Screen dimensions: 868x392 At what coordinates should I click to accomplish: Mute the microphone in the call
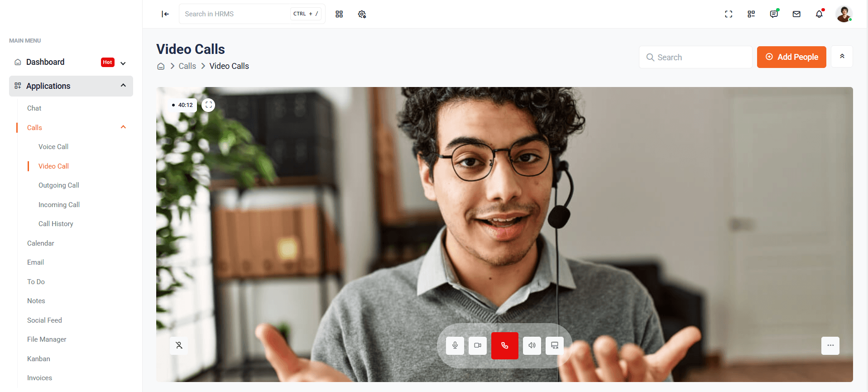tap(455, 345)
